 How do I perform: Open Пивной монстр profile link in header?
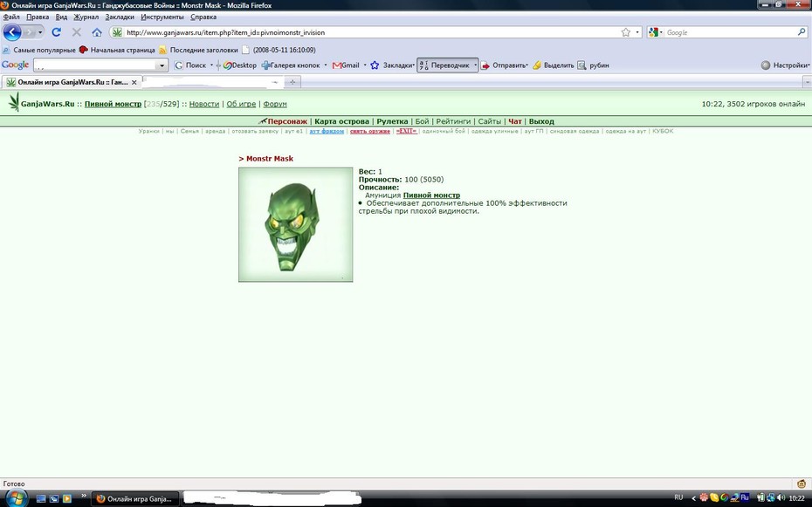[x=113, y=104]
